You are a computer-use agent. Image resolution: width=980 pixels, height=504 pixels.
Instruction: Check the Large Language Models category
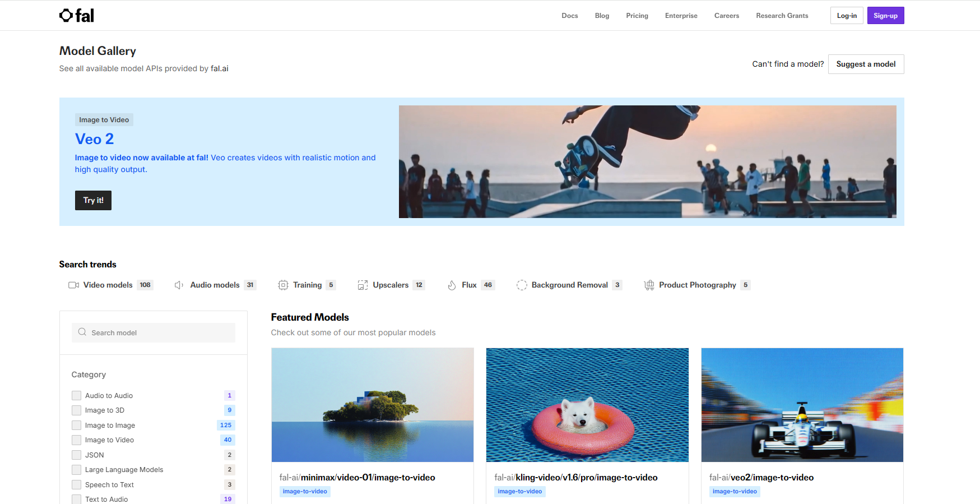click(77, 470)
